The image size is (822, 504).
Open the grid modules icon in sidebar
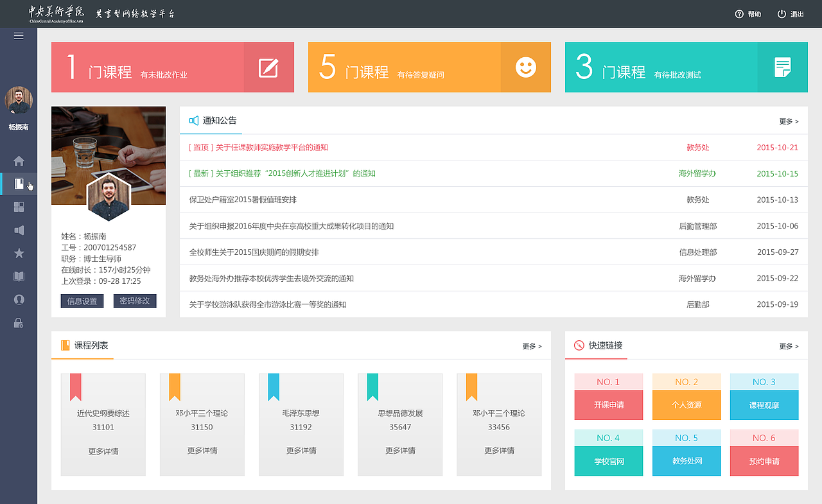[19, 207]
